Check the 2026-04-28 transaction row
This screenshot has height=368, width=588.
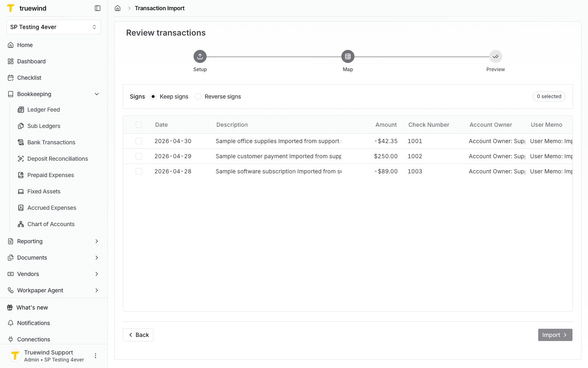[x=139, y=171]
